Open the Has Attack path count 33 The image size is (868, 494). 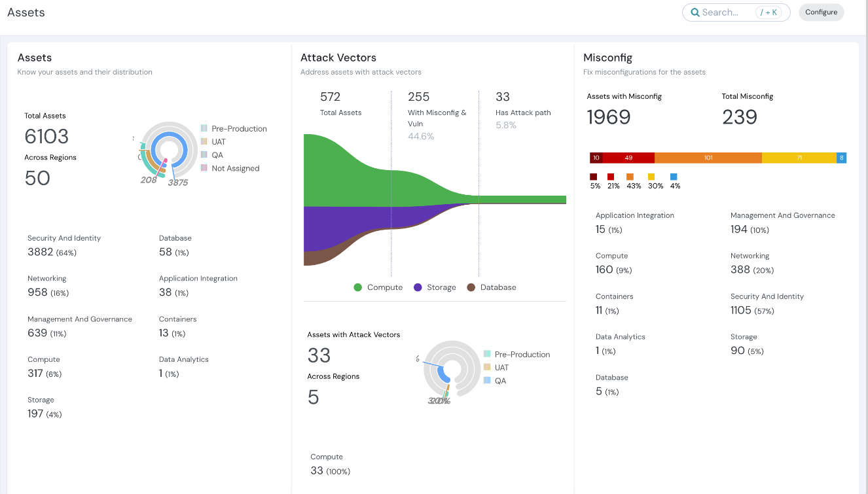click(503, 97)
